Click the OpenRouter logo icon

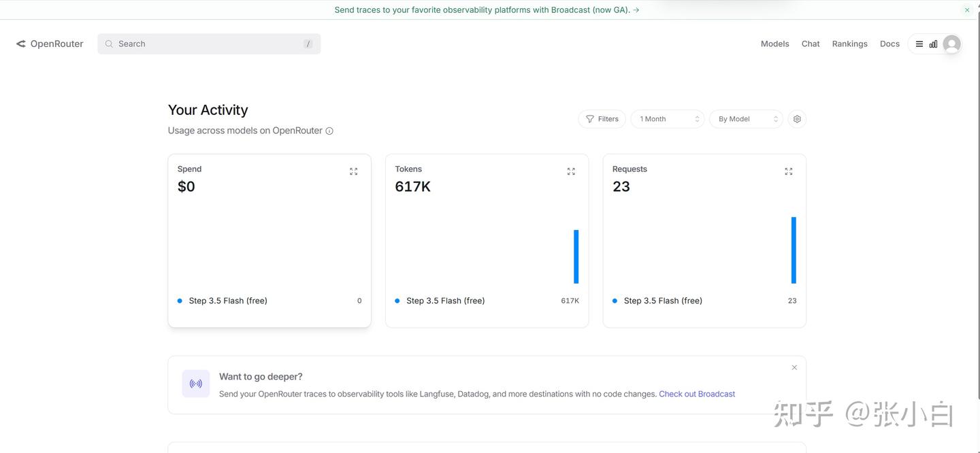click(21, 44)
